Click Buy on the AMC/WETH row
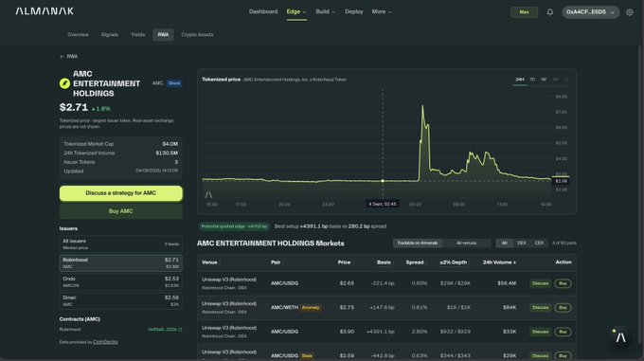 tap(563, 308)
